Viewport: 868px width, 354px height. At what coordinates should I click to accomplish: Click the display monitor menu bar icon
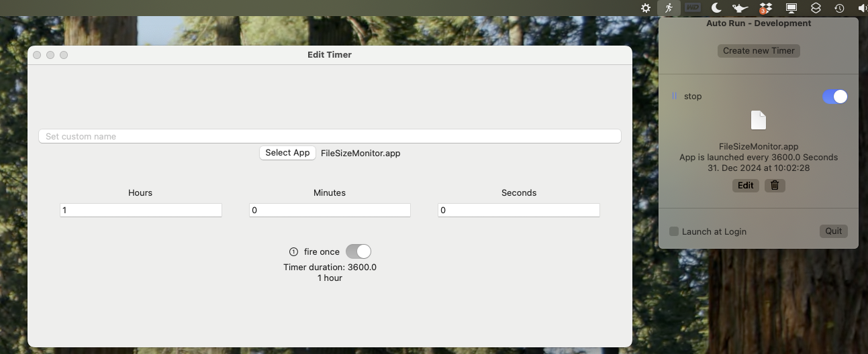[x=791, y=8]
